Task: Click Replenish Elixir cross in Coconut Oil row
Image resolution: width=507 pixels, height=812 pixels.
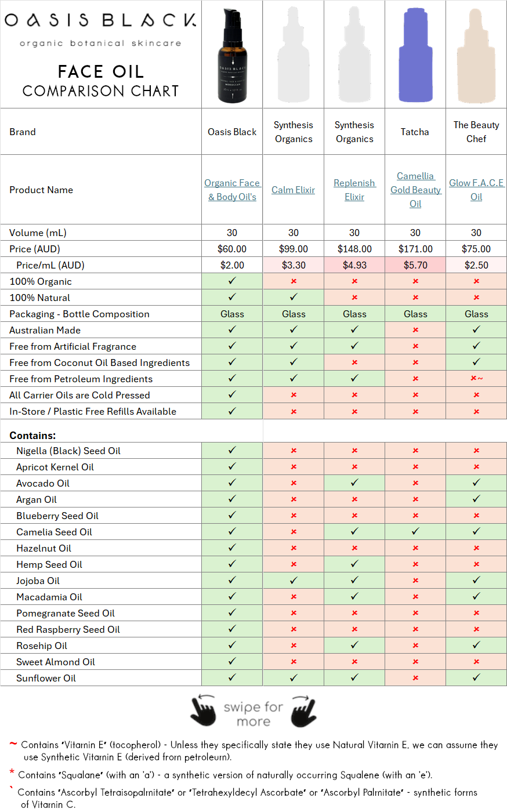Action: click(x=354, y=362)
